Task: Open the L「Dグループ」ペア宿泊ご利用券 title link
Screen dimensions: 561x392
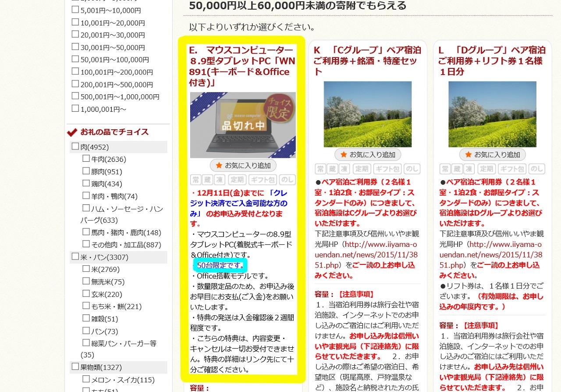Action: [492, 61]
